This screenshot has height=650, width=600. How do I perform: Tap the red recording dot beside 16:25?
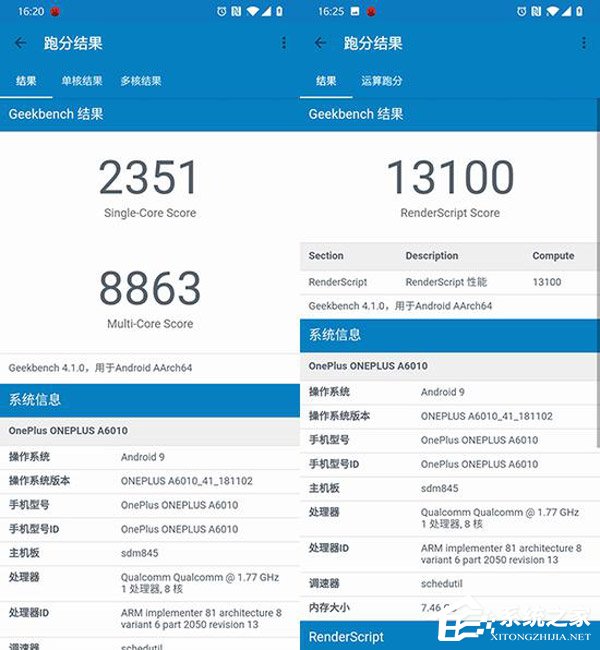371,12
